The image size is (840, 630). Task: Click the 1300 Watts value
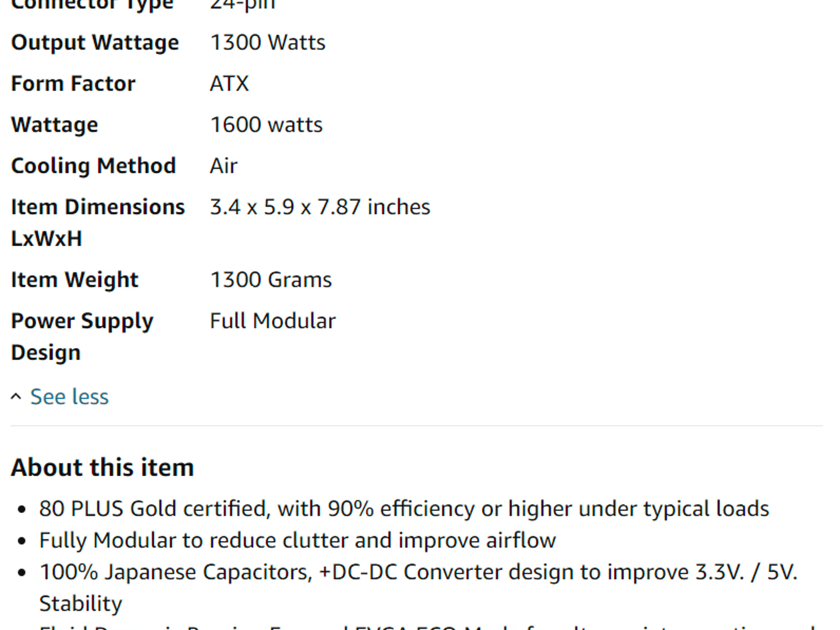coord(268,42)
